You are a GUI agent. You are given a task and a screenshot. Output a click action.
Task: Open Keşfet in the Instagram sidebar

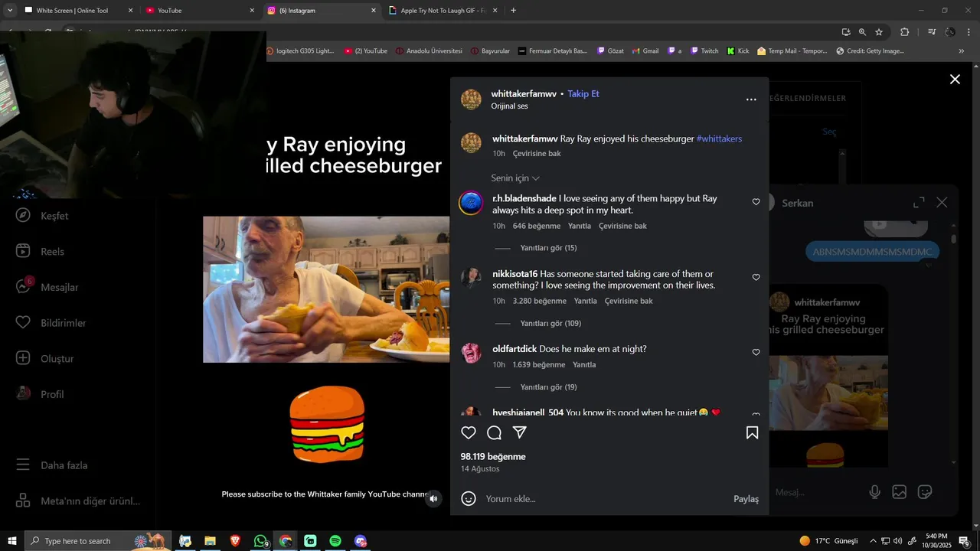click(x=43, y=216)
